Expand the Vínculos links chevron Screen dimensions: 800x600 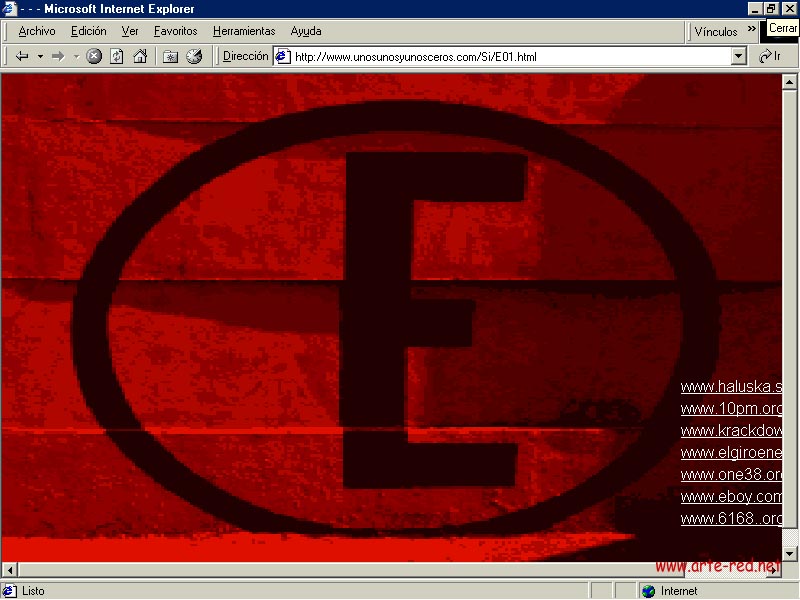click(751, 30)
